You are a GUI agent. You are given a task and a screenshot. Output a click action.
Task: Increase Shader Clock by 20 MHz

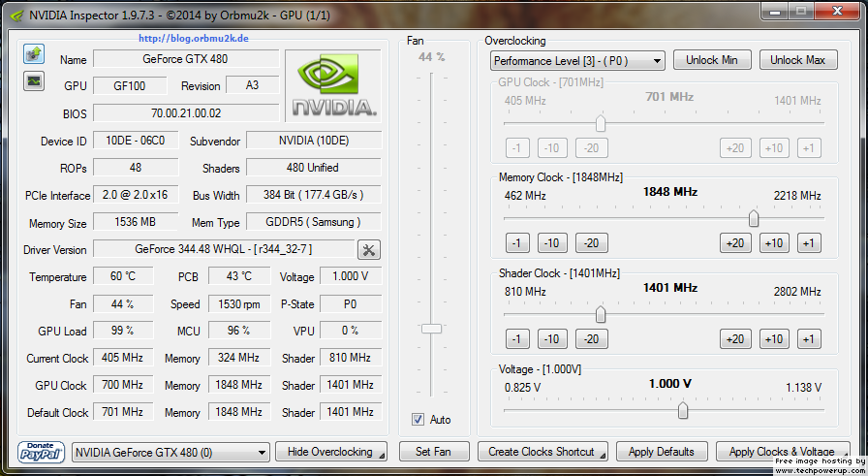coord(735,339)
